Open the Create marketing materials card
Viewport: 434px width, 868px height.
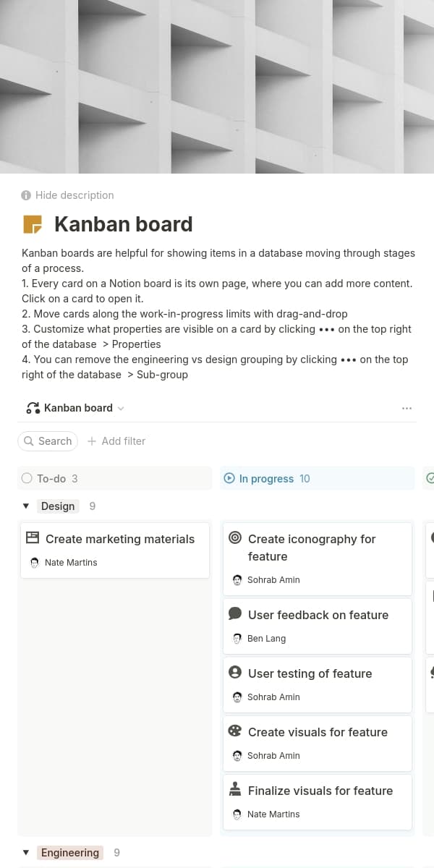point(120,539)
